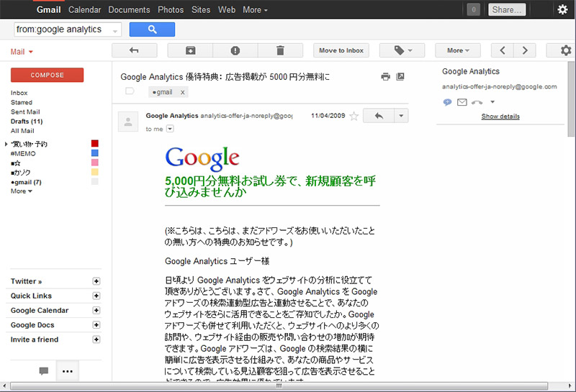The height and width of the screenshot is (392, 576).
Task: Expand the Google Docs gadget
Action: 96,325
